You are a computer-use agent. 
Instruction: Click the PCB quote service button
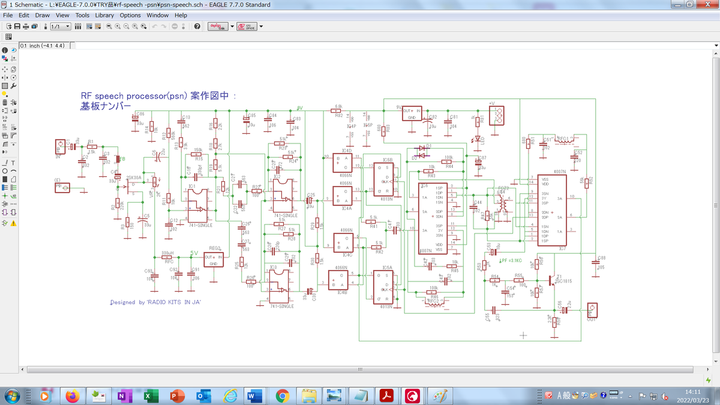247,27
